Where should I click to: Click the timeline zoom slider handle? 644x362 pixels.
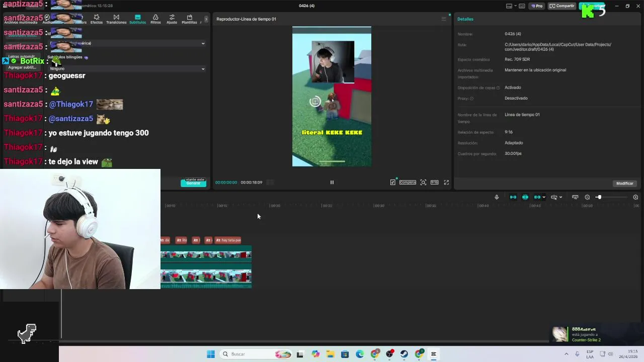point(599,197)
